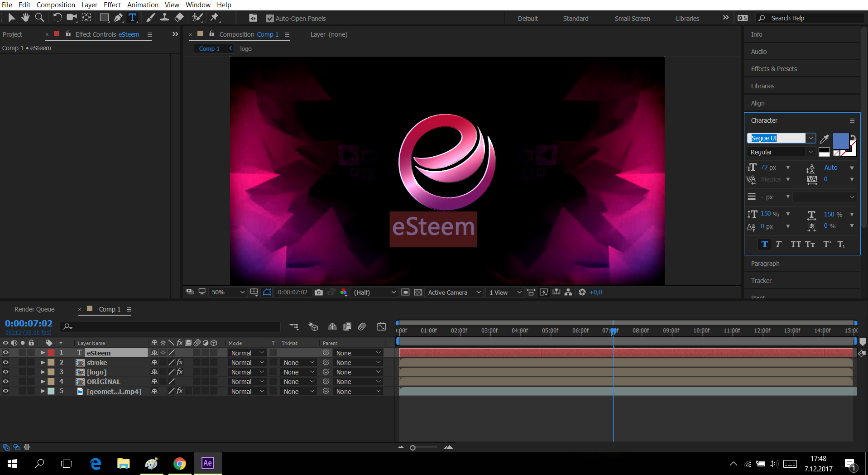The width and height of the screenshot is (868, 475).
Task: Hide the [logo] layer
Action: pos(5,372)
